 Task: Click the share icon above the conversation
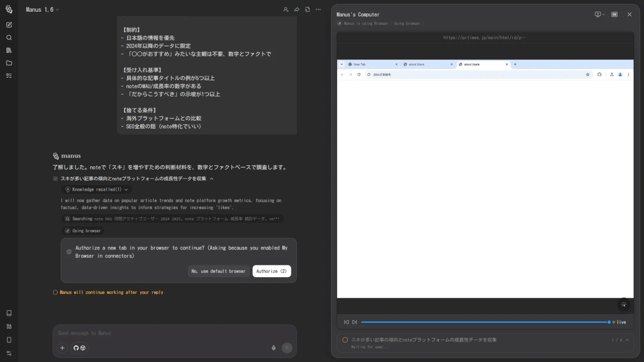[296, 9]
